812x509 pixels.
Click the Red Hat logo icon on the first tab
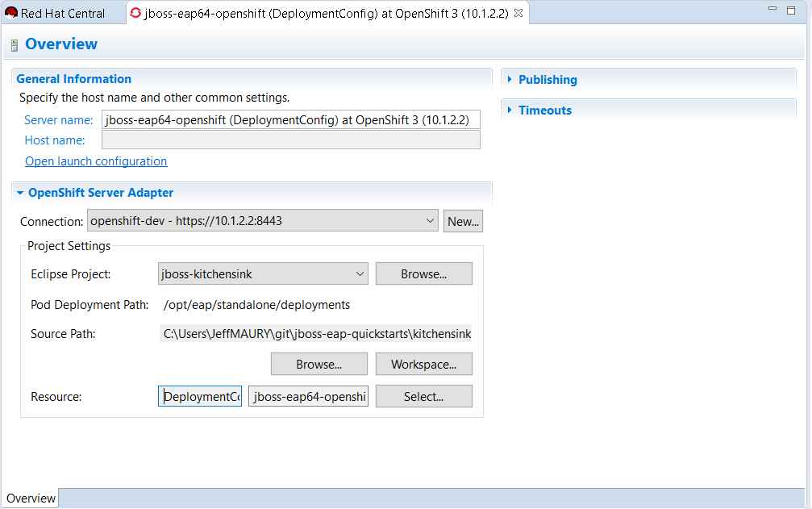point(11,13)
